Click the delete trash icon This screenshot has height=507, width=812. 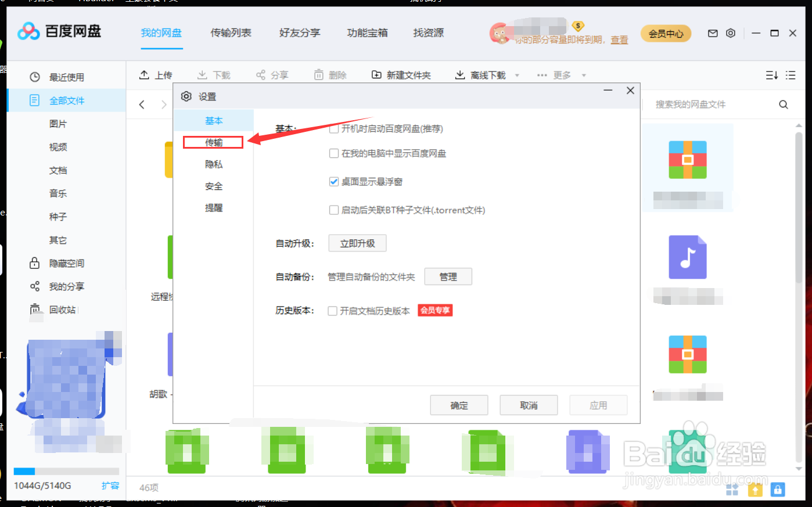319,75
